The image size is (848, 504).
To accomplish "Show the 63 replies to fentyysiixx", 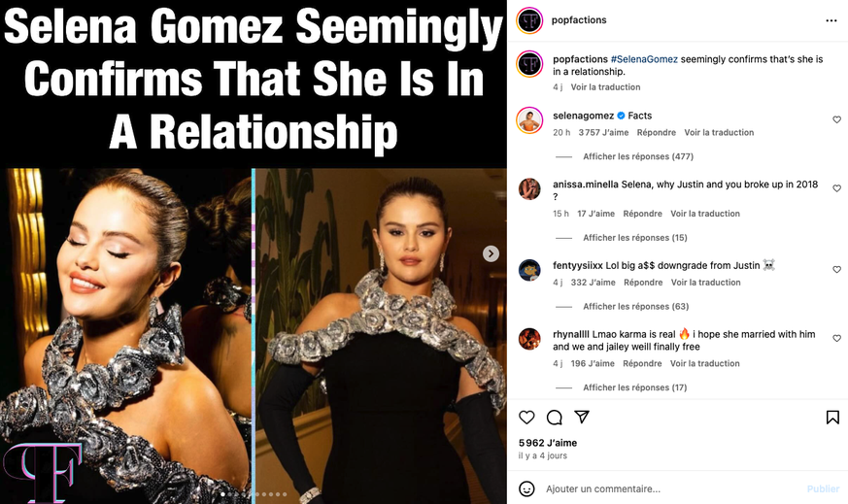I will click(635, 306).
